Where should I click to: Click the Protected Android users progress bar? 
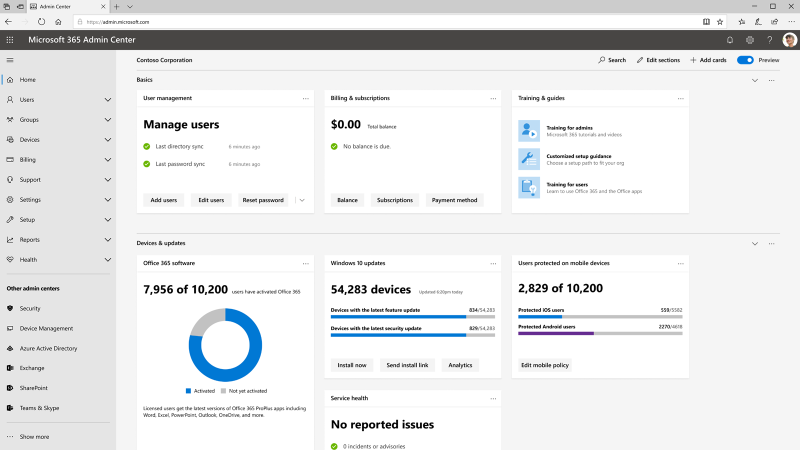pyautogui.click(x=600, y=334)
